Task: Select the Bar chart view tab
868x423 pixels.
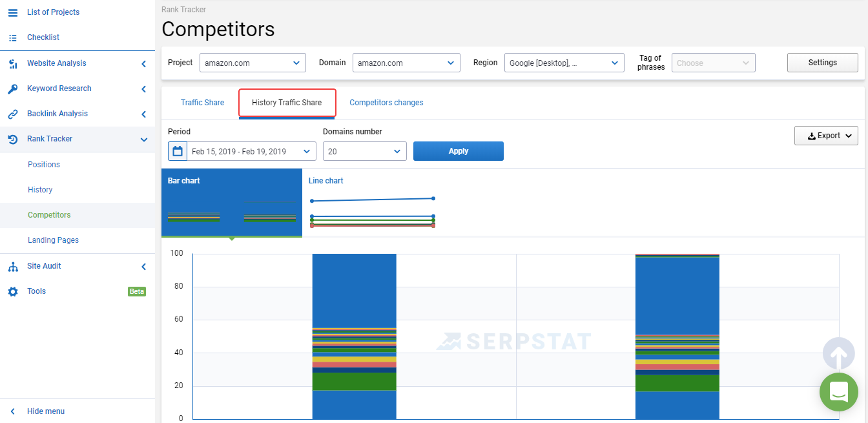Action: [x=232, y=203]
